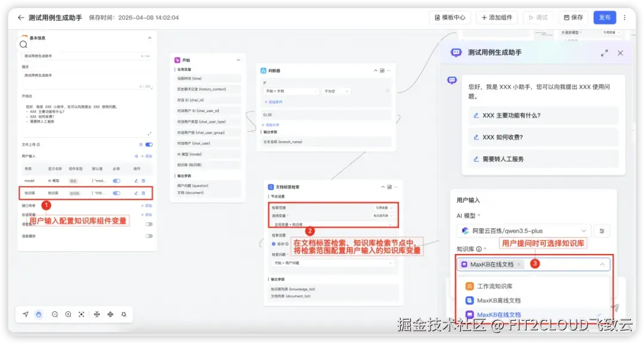Click 添加条件 add condition link
The width and height of the screenshot is (644, 344).
pyautogui.click(x=273, y=102)
